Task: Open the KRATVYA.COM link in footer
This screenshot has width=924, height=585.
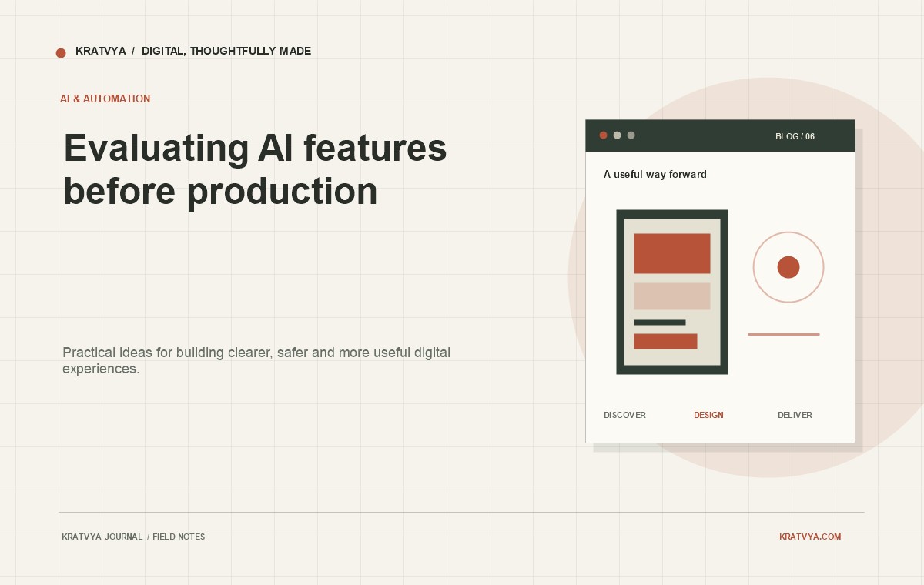Action: 810,537
